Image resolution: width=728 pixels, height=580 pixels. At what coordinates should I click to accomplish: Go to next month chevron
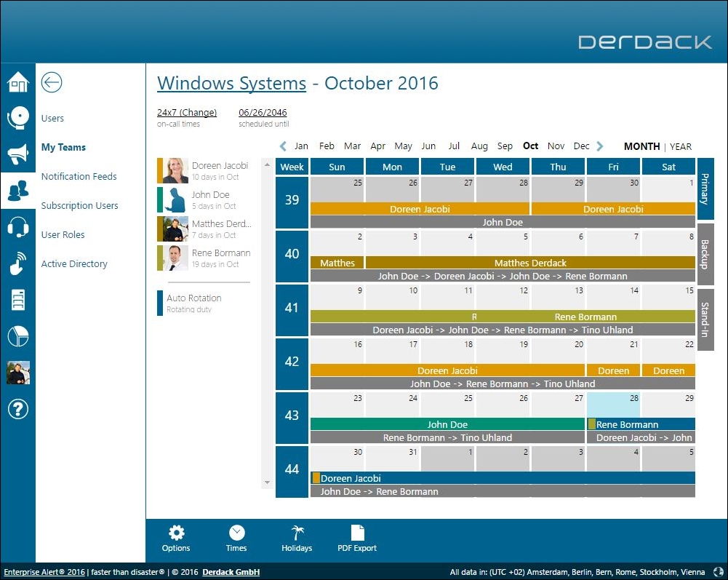click(x=600, y=146)
